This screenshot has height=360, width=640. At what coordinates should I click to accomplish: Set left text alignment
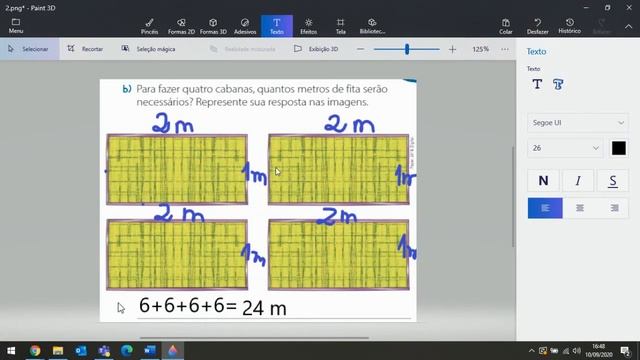(545, 208)
